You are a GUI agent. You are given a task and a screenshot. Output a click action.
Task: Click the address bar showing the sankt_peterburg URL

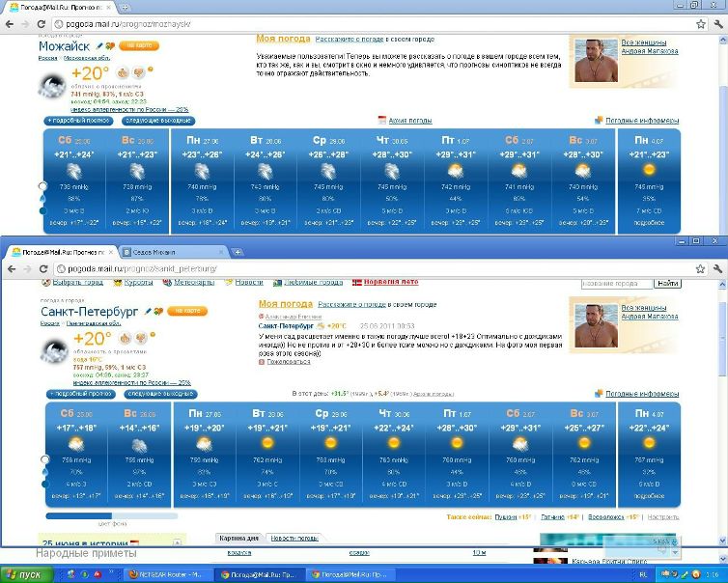(367, 267)
